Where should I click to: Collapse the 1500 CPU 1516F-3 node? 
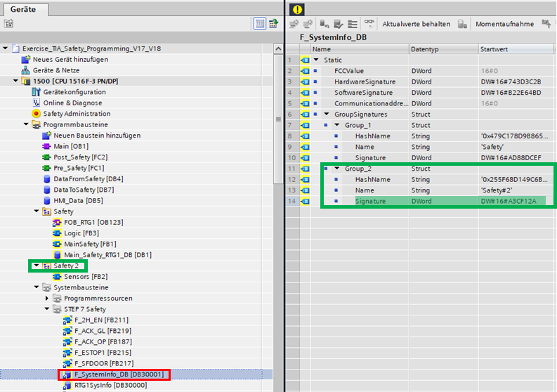point(16,81)
